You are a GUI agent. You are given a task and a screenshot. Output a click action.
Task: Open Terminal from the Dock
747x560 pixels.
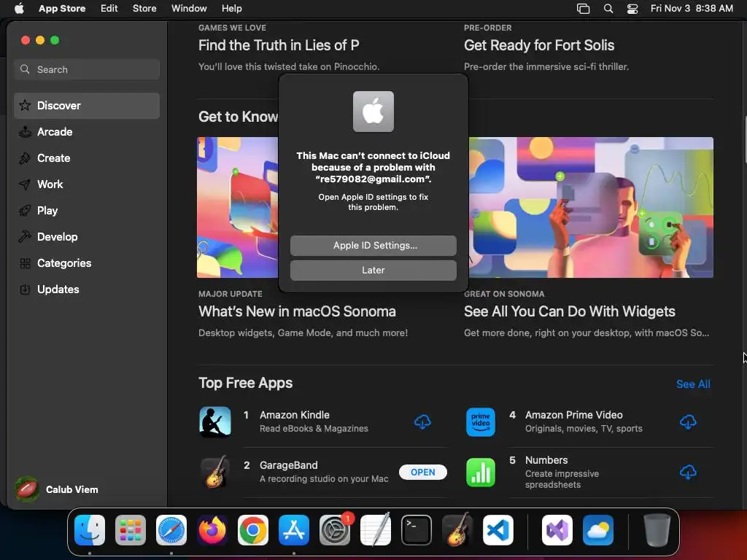417,530
